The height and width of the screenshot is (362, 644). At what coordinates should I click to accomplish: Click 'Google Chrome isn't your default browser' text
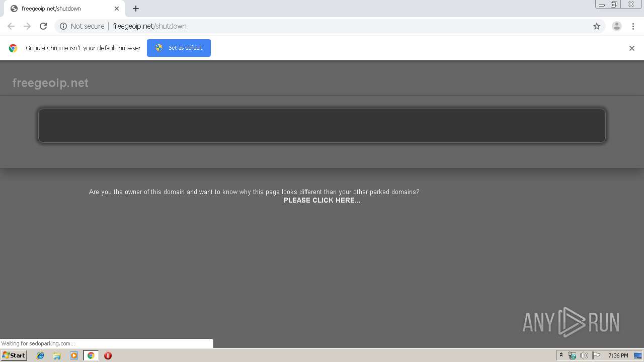[x=83, y=48]
